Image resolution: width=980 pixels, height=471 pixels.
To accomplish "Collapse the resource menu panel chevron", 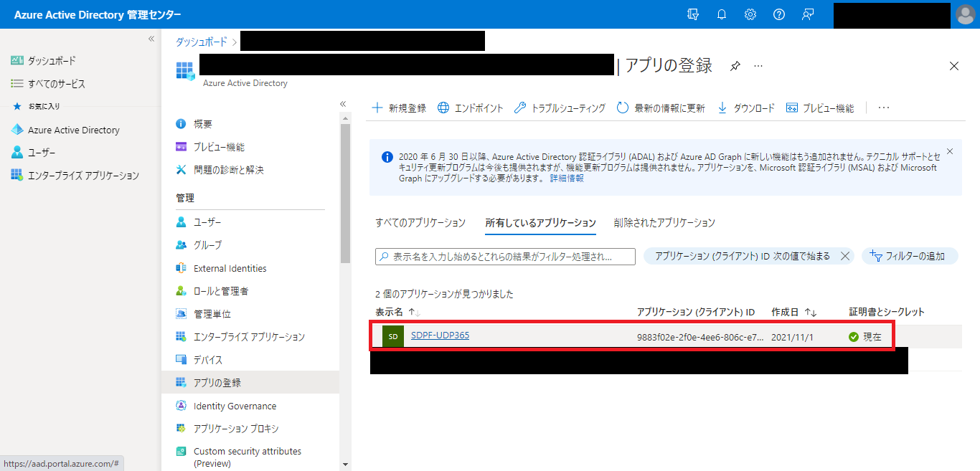I will tap(343, 104).
